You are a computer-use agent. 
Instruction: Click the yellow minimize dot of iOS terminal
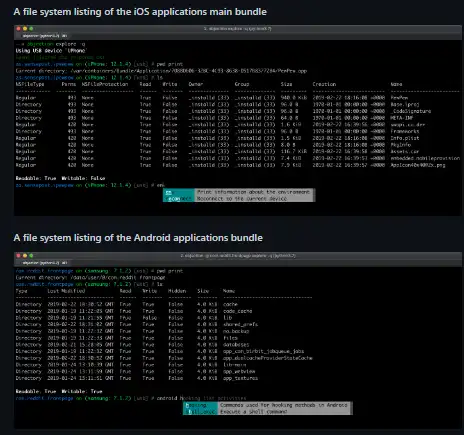tap(25, 29)
